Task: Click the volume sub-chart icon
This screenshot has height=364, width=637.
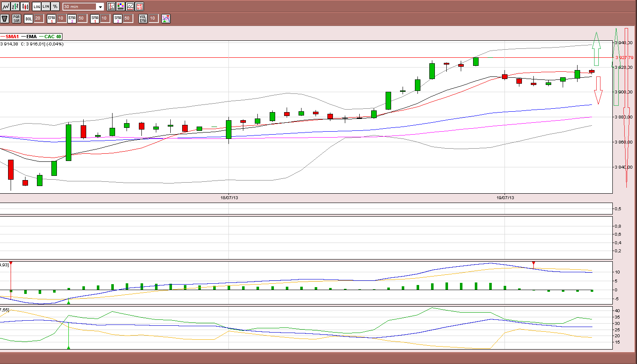Action: pos(130,6)
